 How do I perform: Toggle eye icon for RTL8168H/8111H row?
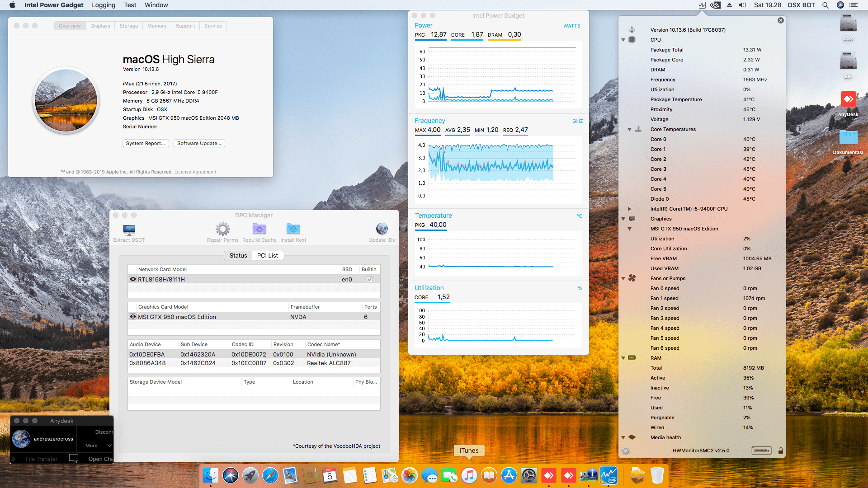point(133,279)
